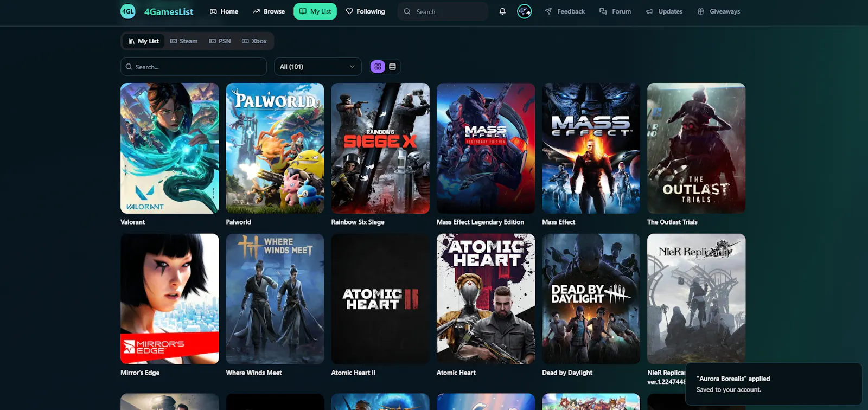Switch to list view toggle
The height and width of the screenshot is (410, 868).
pos(392,67)
